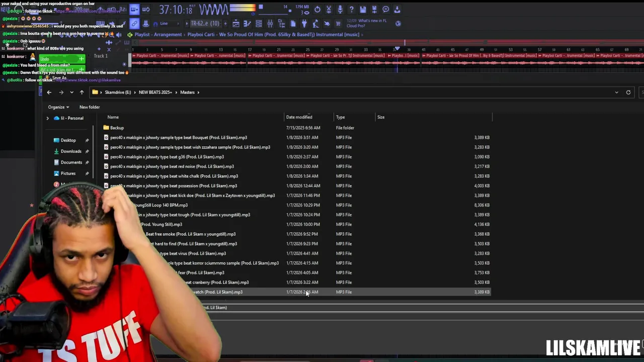644x362 pixels.
Task: Open recent locations dropdown in file dialog
Action: (x=71, y=92)
